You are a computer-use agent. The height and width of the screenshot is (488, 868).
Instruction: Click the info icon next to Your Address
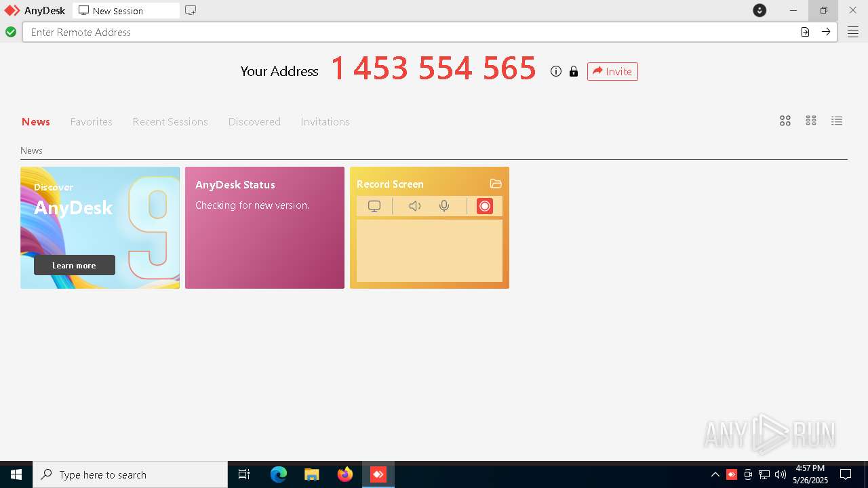(x=556, y=71)
